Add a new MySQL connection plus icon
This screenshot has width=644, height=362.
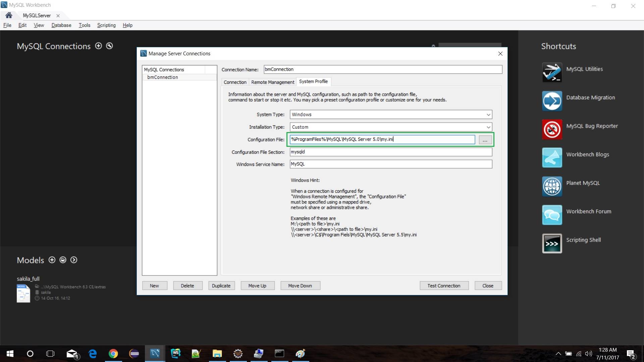[98, 46]
